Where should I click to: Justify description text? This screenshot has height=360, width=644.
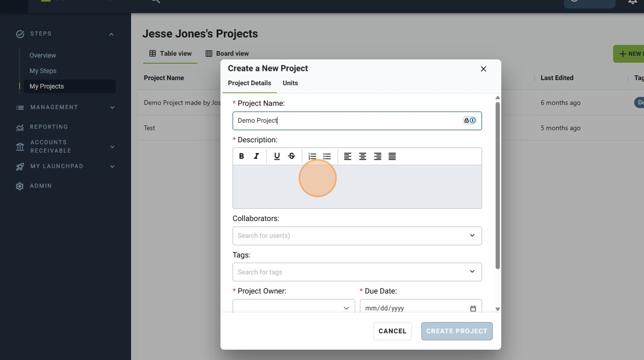coord(392,156)
